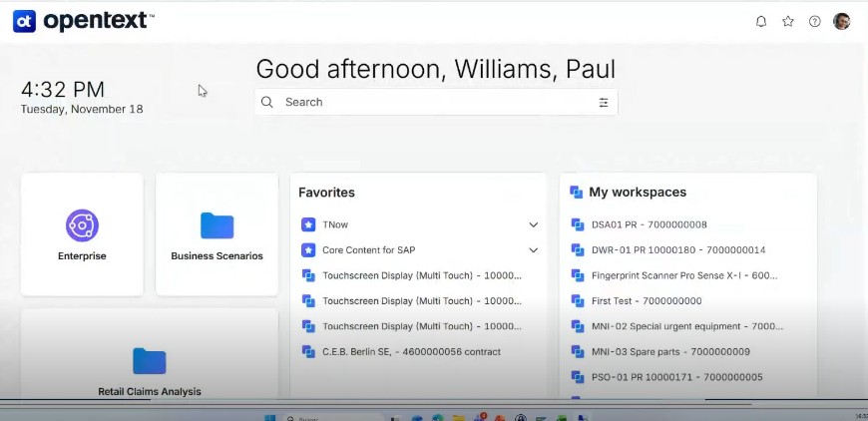Open the Business Scenarios folder tile

click(x=217, y=234)
